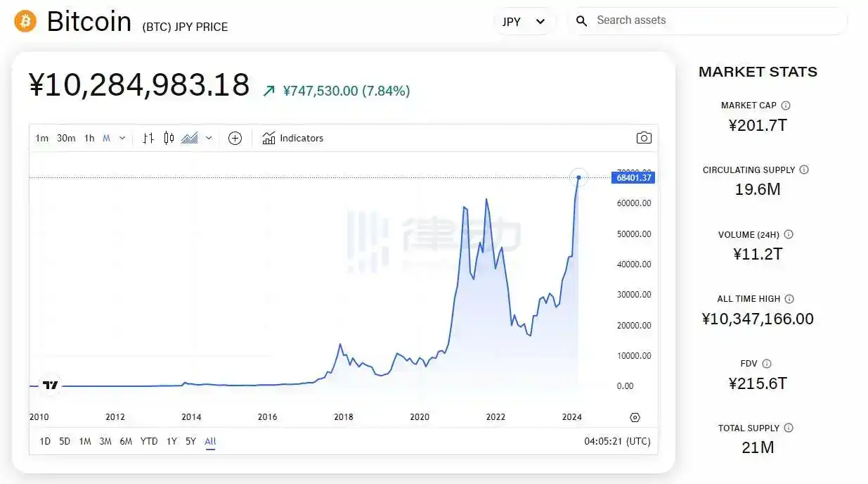868x484 pixels.
Task: Select the candlestick chart style icon
Action: click(x=169, y=139)
